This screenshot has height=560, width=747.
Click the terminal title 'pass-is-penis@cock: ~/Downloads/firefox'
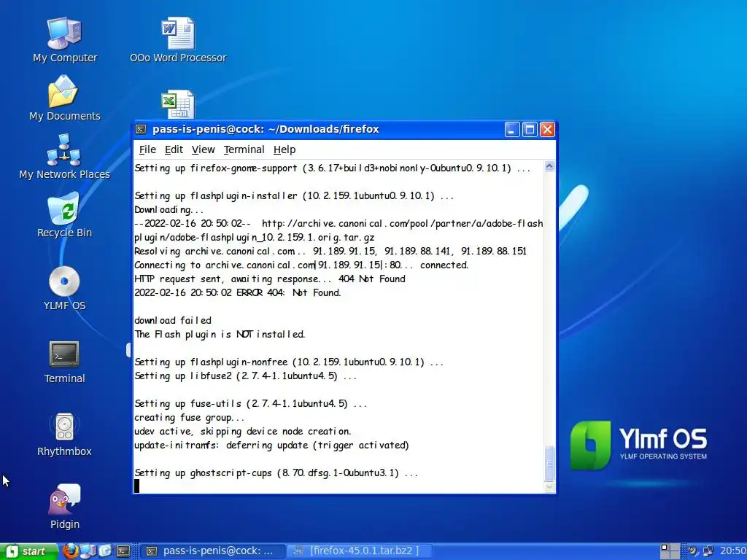pyautogui.click(x=266, y=129)
